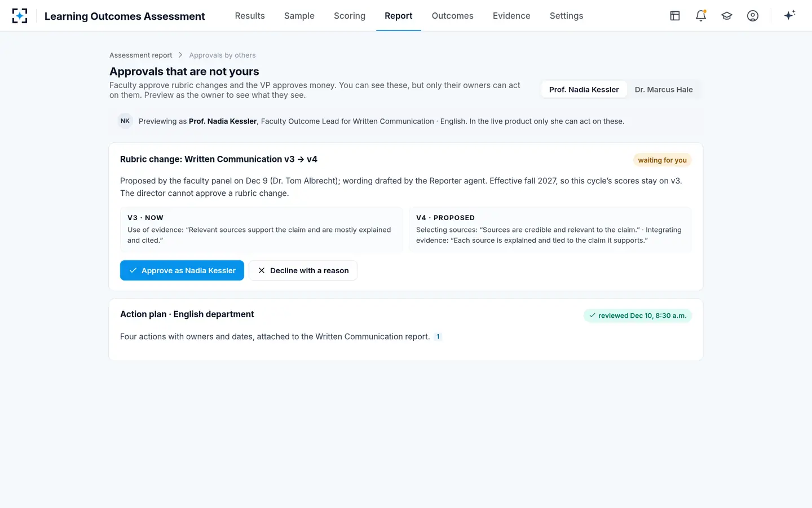Open footnote reference 1 in Action plan

coord(438,336)
